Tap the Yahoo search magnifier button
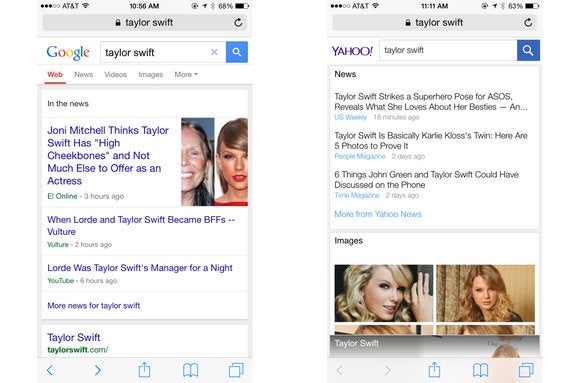 (528, 50)
